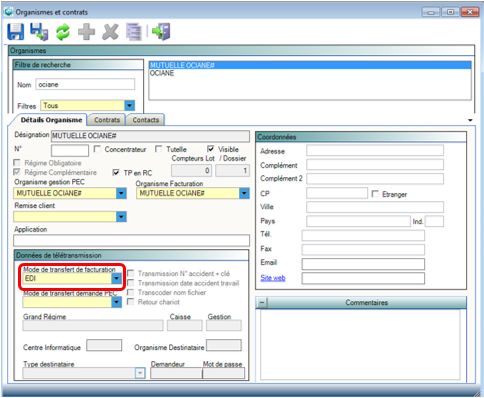Screen dimensions: 484x398
Task: Click the CP postal code field
Action: (x=337, y=193)
